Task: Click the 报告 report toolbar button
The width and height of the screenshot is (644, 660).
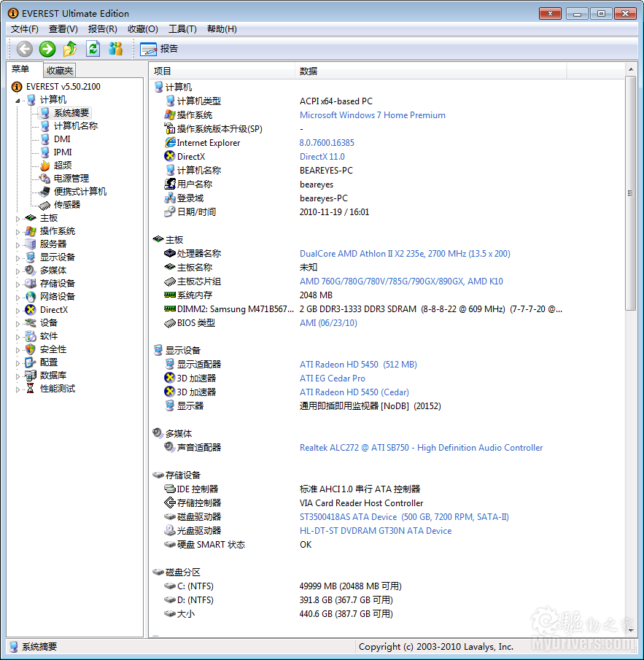Action: click(159, 49)
